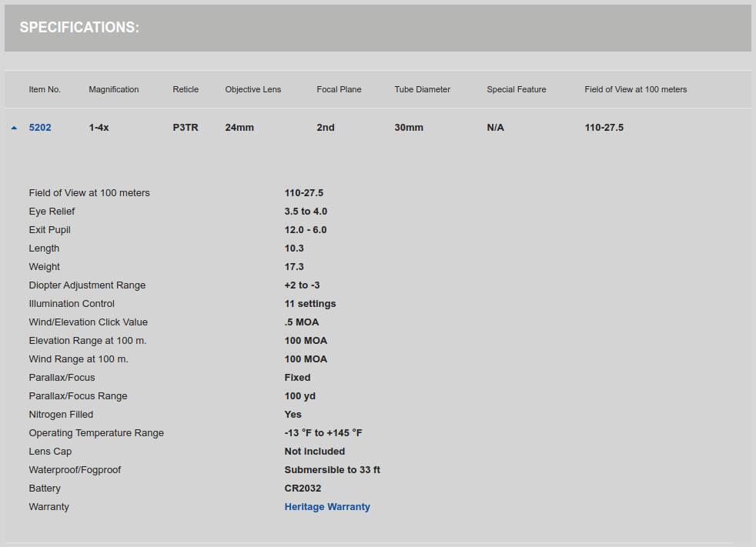Image resolution: width=756 pixels, height=547 pixels.
Task: Click the SPECIFICATIONS heading bar
Action: coord(378,28)
